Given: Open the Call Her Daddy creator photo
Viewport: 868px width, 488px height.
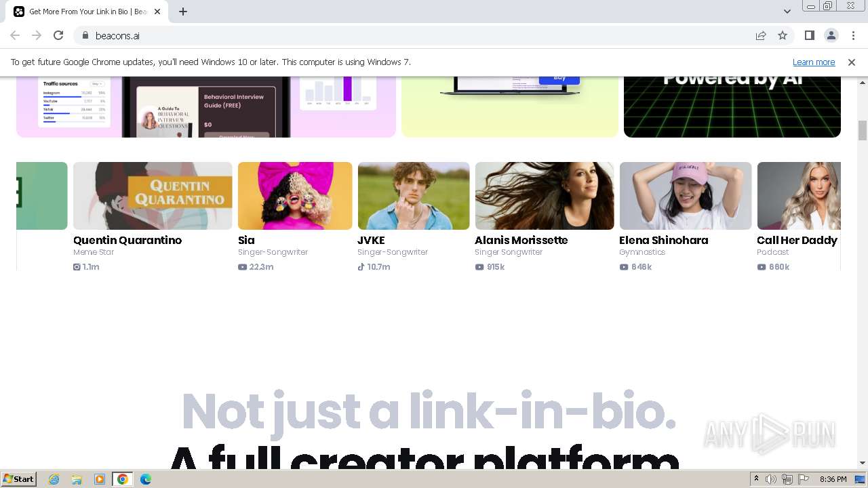Looking at the screenshot, I should pos(799,196).
